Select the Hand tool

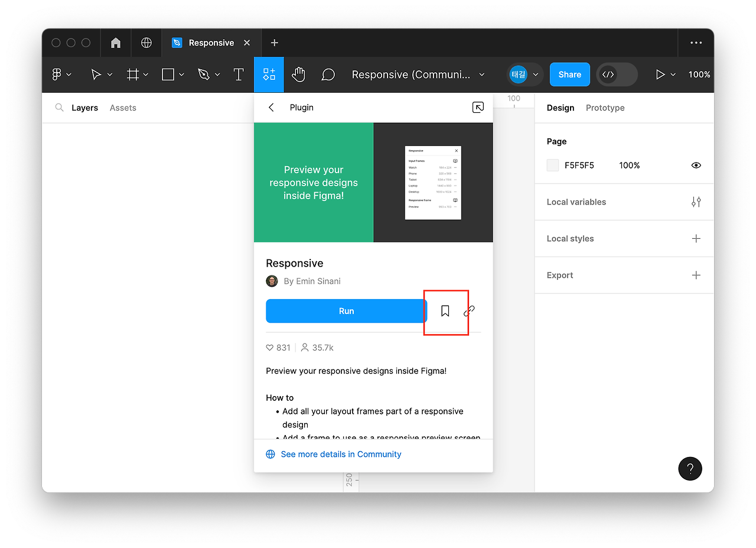pos(298,74)
